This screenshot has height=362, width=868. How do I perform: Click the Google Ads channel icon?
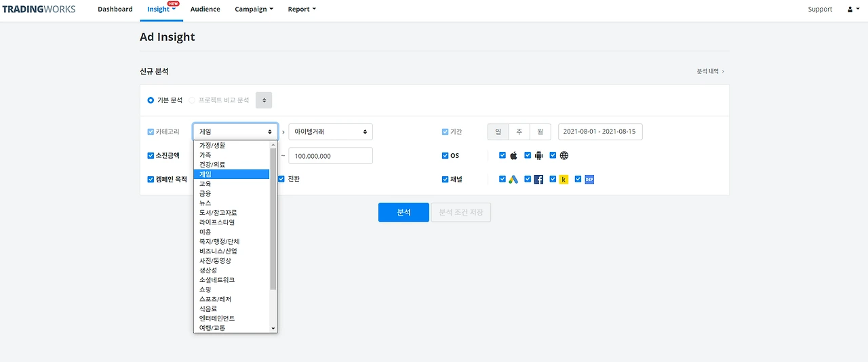click(x=513, y=180)
